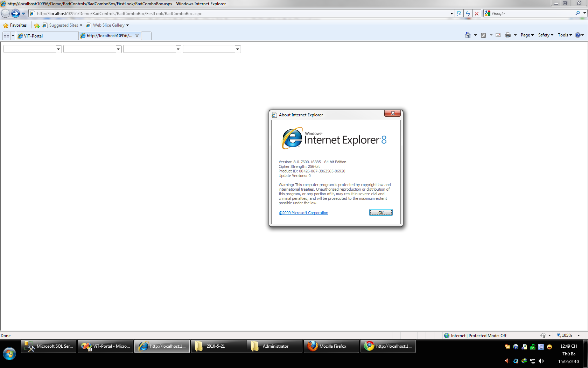Open the Administrator folder taskbar button
This screenshot has width=588, height=368.
[275, 346]
